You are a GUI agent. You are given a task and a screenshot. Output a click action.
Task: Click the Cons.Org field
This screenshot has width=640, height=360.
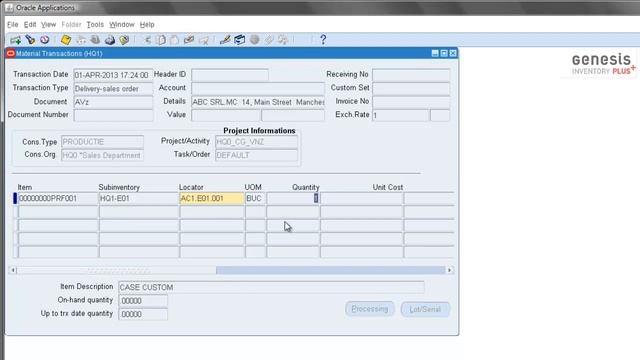pyautogui.click(x=102, y=155)
